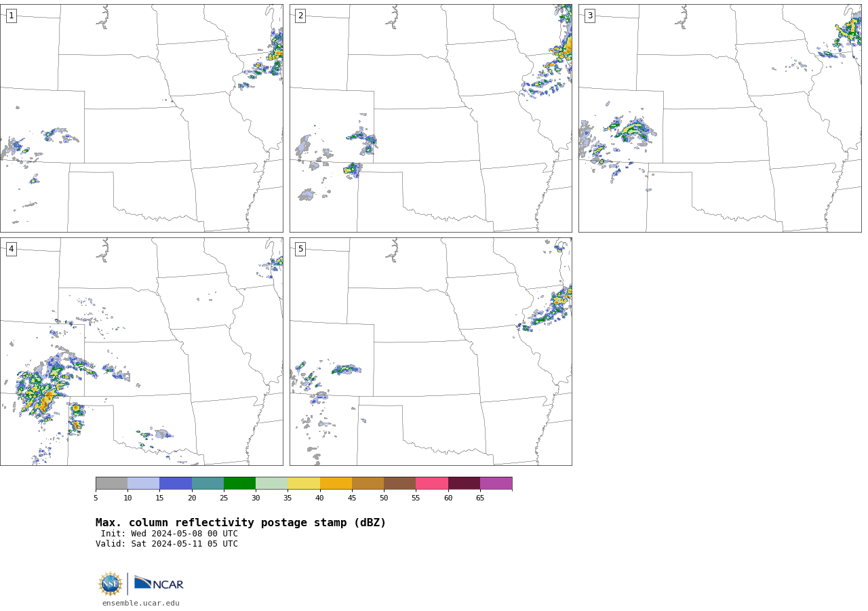The height and width of the screenshot is (611, 868).
Task: Click the orange 40-45 dBZ swatch
Action: (336, 483)
